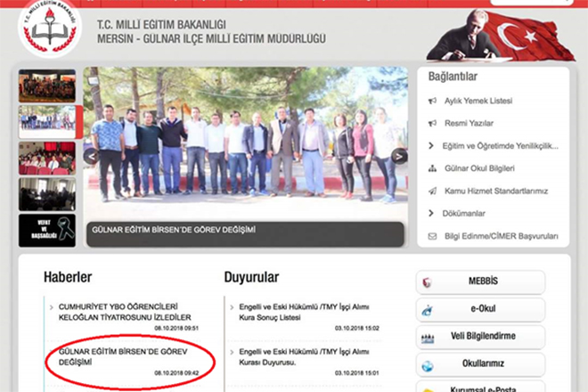Select the Vefat ve Başsağlığı black ribbon thumbnail
Screen dimensions: 588x392
(47, 231)
